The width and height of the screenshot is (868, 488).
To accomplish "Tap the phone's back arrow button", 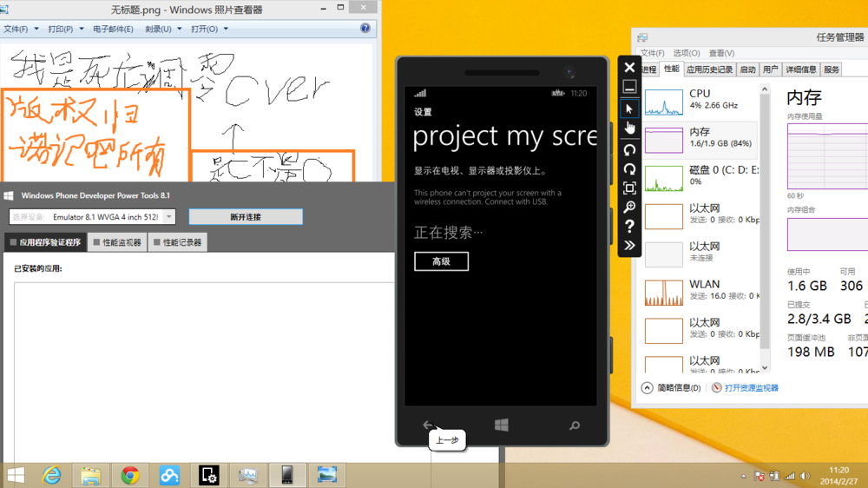I will [x=428, y=425].
